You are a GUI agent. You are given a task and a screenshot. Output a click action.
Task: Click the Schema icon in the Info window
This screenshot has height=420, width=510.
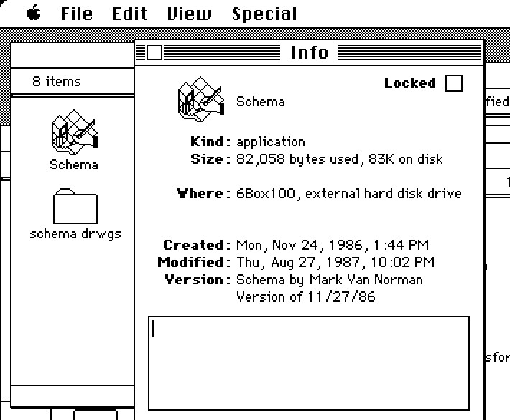[201, 99]
